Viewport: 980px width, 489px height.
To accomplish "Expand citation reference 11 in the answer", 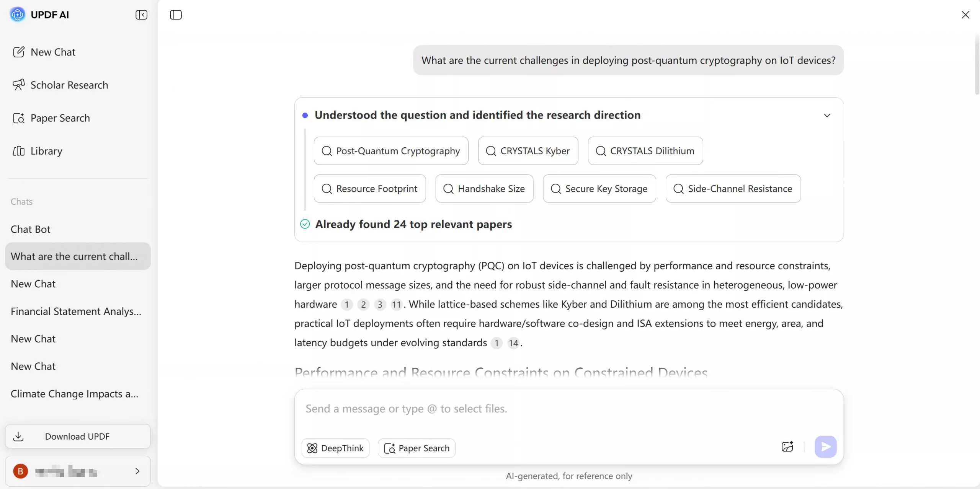I will coord(397,304).
